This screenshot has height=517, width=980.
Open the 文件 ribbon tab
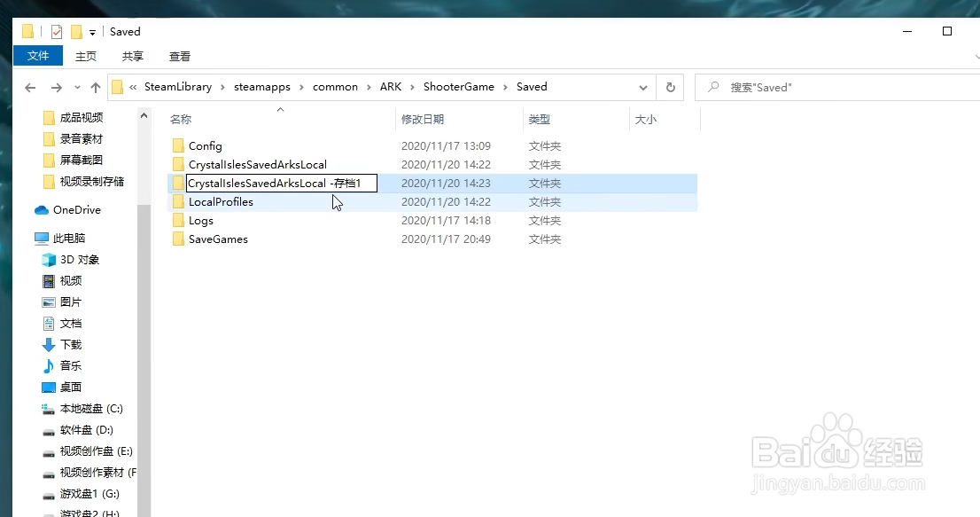(x=38, y=56)
